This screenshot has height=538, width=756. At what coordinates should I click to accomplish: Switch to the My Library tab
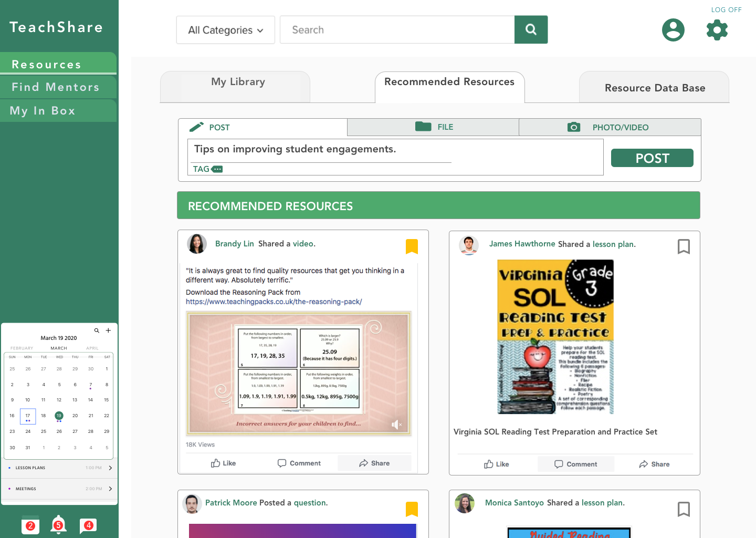(238, 82)
